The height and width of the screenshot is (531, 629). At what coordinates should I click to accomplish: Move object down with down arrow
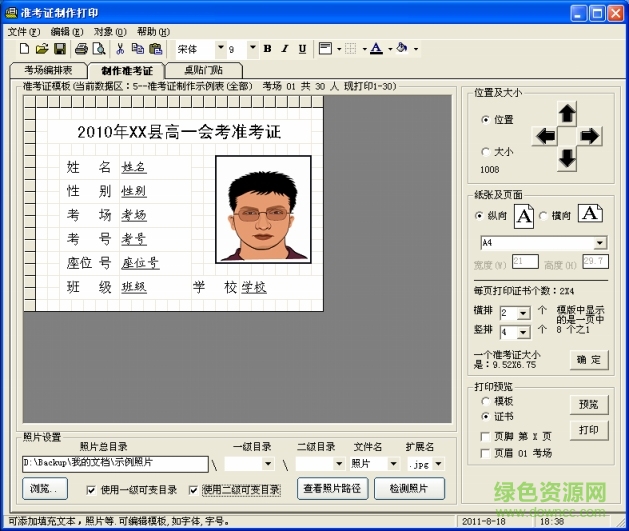coord(567,159)
